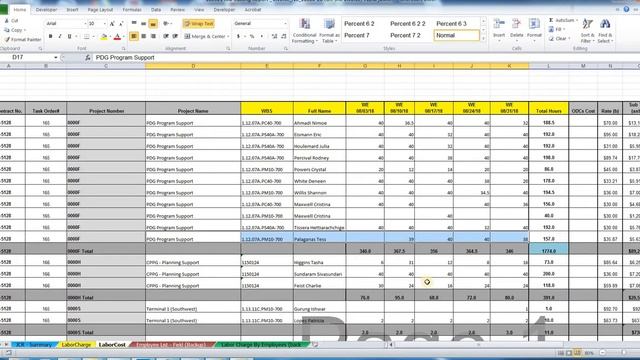Toggle Bottom Align
The height and width of the screenshot is (360, 640).
(153, 24)
